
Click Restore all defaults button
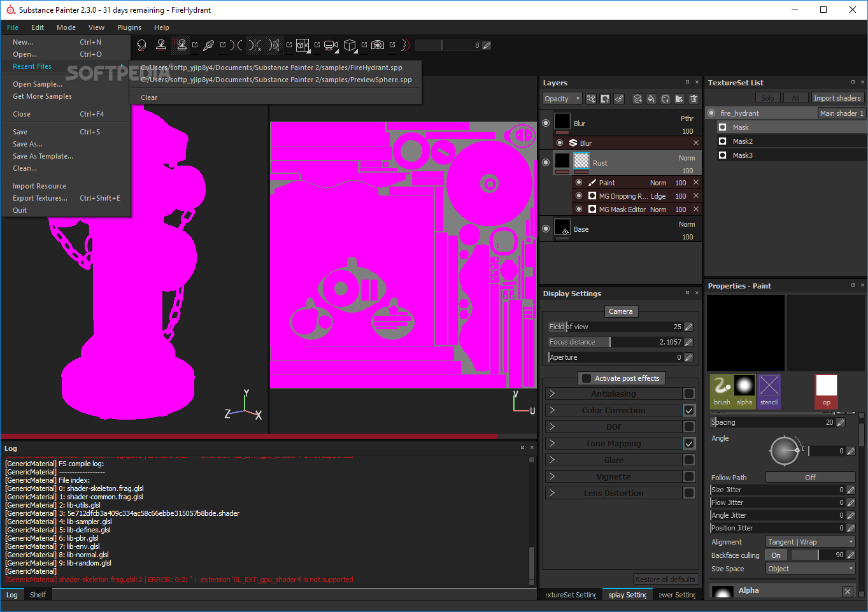click(665, 579)
